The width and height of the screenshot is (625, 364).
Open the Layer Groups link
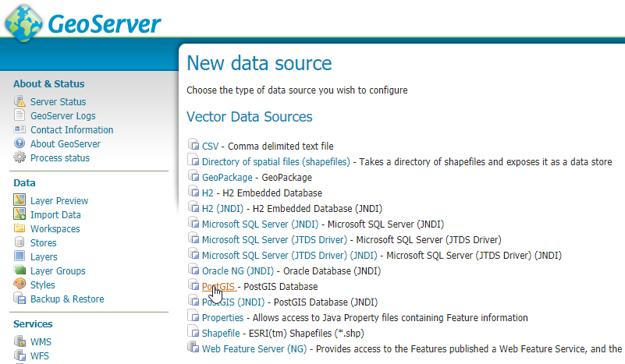tap(58, 271)
